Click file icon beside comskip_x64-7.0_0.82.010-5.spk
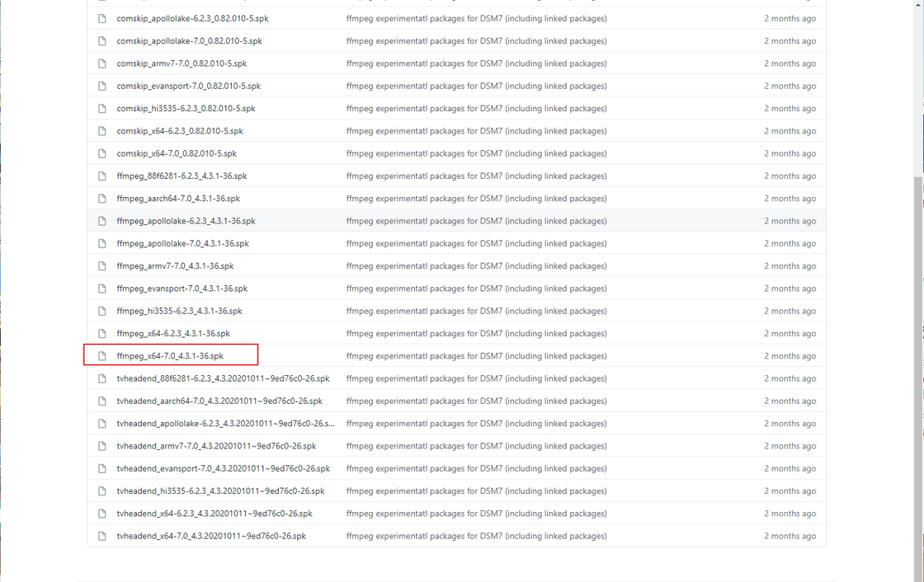924x582 pixels. [102, 154]
